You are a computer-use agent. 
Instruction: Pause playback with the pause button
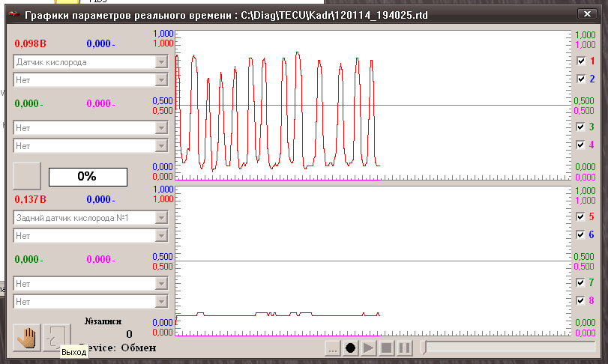(404, 348)
